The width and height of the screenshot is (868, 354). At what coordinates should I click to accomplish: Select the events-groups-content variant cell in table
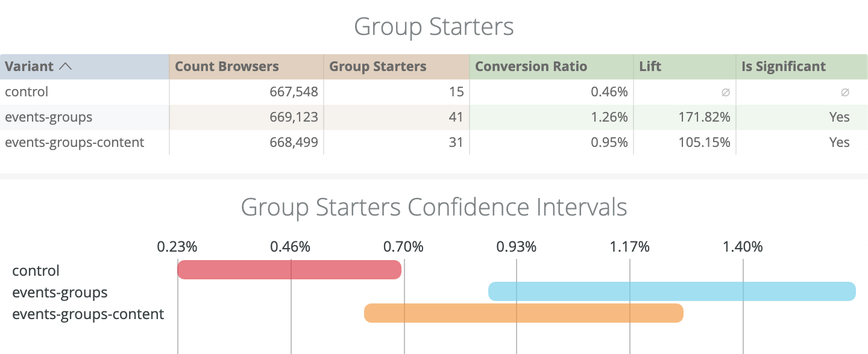click(75, 142)
